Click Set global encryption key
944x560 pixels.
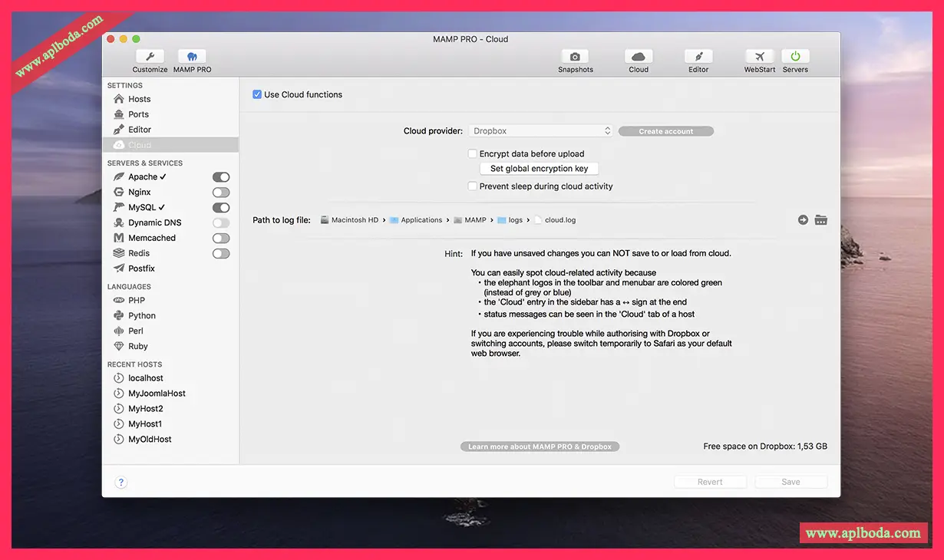[539, 169]
